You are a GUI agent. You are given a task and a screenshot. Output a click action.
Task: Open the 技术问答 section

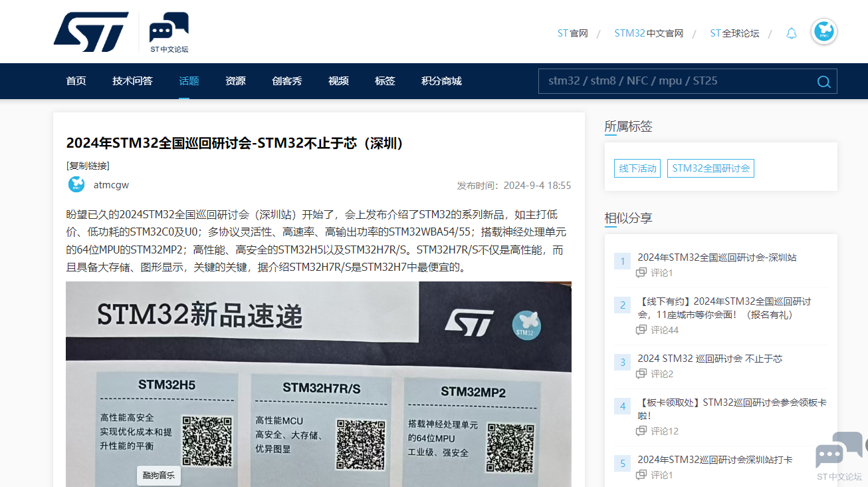click(x=133, y=81)
